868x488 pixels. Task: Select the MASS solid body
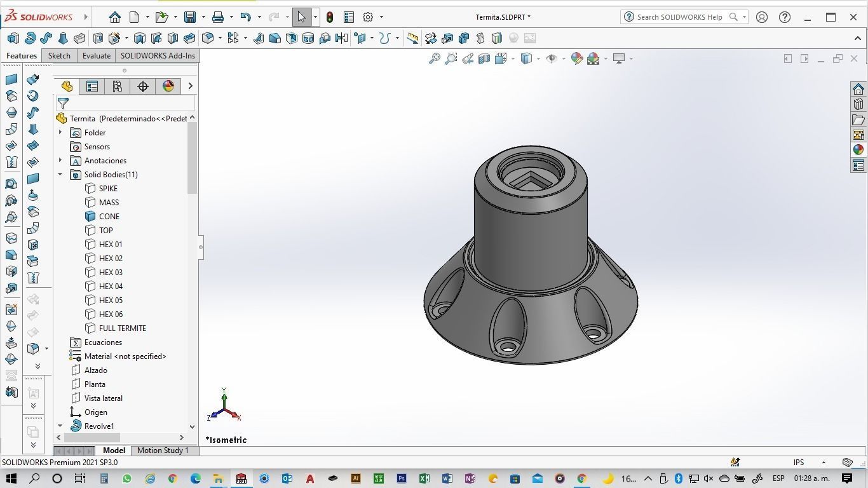click(x=109, y=202)
